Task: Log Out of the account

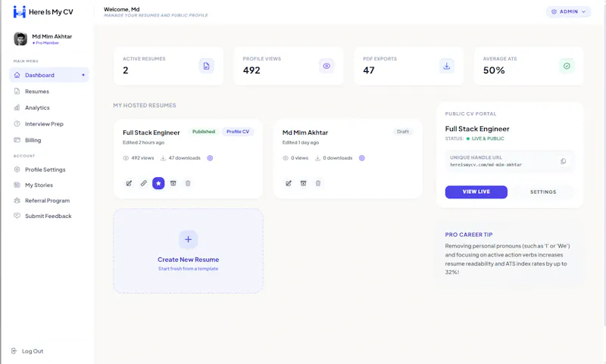Action: [x=27, y=351]
